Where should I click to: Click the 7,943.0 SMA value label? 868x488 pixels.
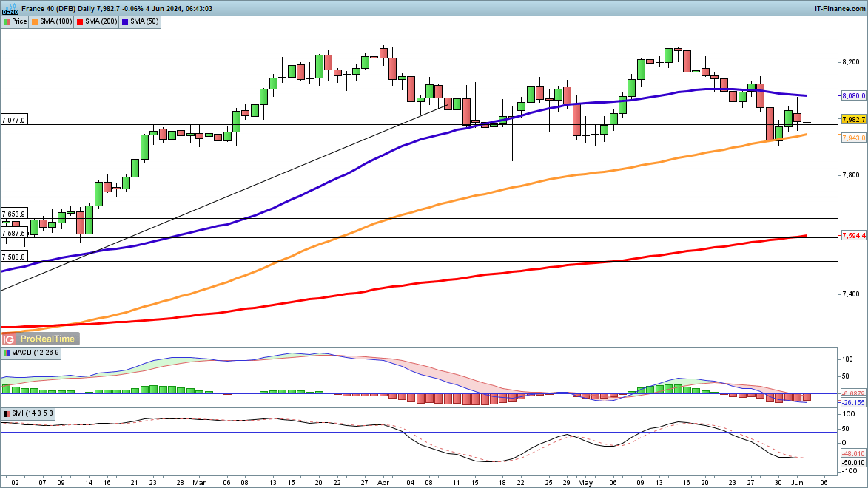[853, 138]
